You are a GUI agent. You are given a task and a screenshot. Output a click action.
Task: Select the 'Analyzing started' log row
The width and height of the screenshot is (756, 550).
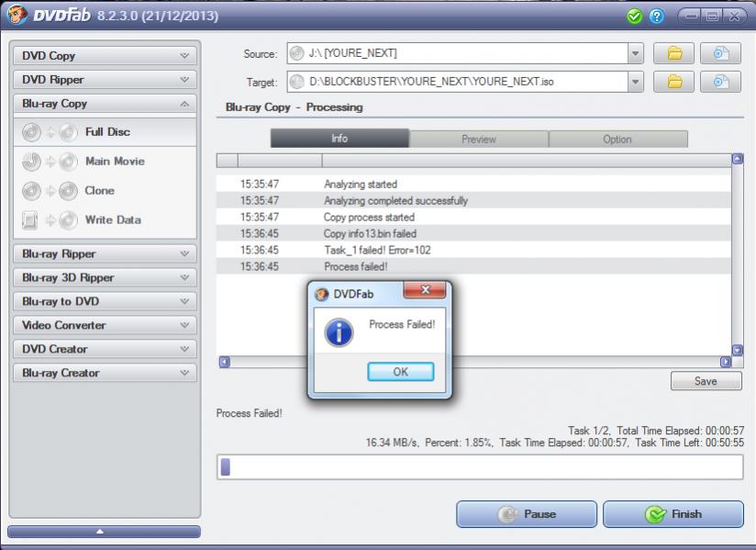(473, 185)
